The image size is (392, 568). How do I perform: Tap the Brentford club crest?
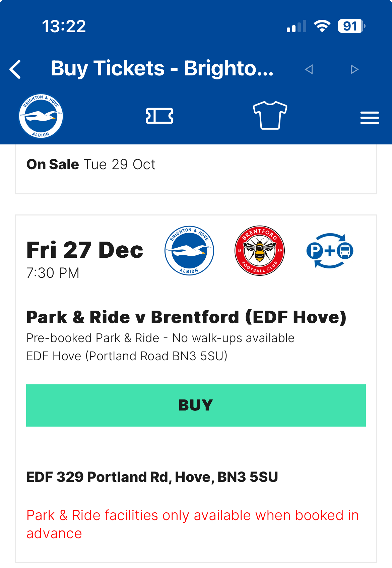260,251
